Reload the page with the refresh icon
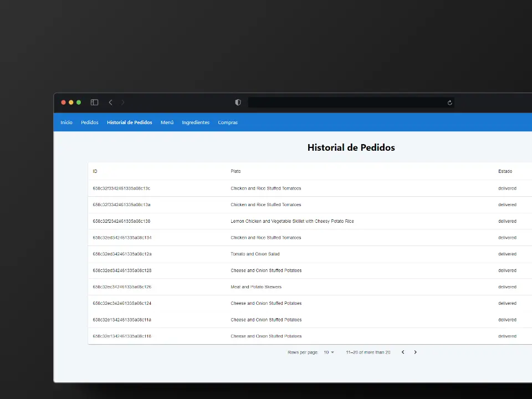 (x=449, y=103)
